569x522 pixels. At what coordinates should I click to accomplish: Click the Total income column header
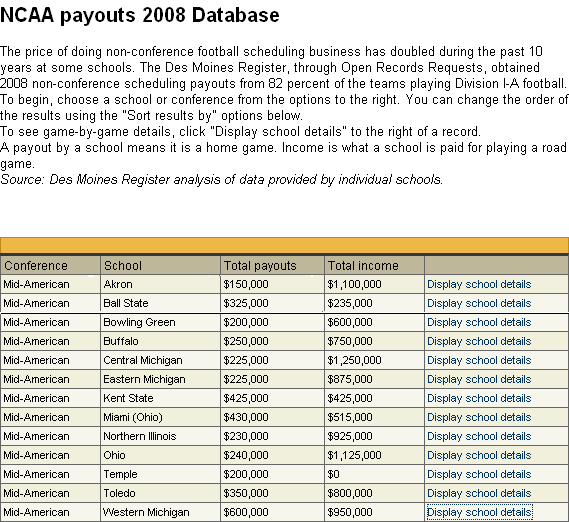374,265
